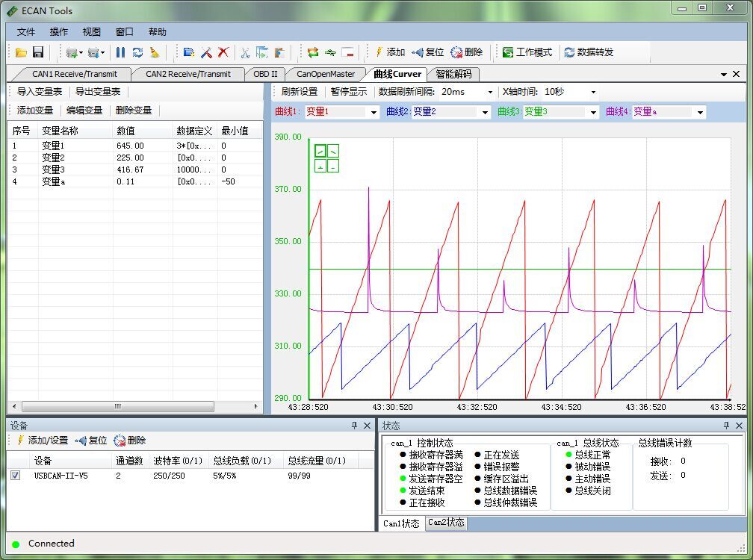Click the blue refresh arrows toolbar icon

[x=137, y=52]
